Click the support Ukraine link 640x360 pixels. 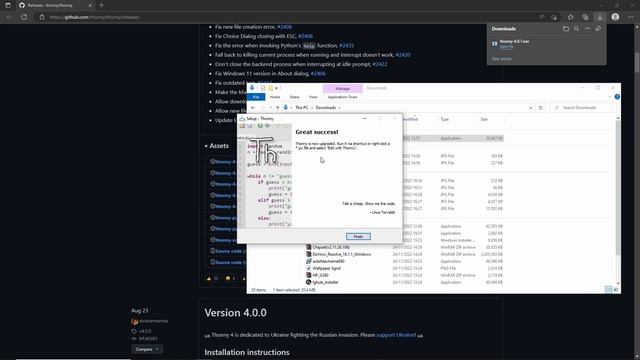coord(396,335)
